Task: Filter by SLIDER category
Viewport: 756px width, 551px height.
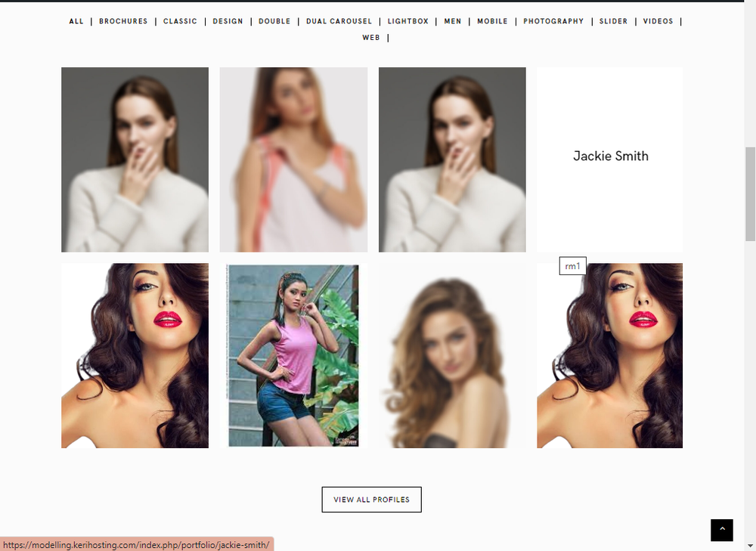Action: (x=613, y=21)
